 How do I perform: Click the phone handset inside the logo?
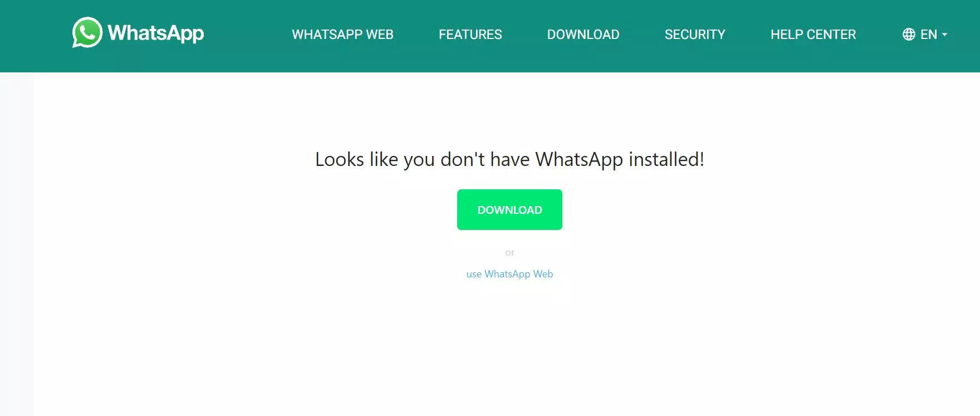pyautogui.click(x=87, y=32)
